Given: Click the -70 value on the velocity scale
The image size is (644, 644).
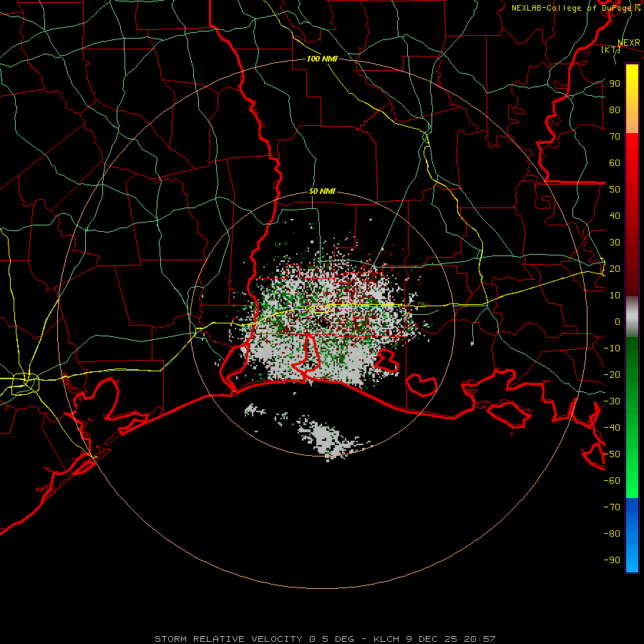Looking at the screenshot, I should tap(612, 507).
